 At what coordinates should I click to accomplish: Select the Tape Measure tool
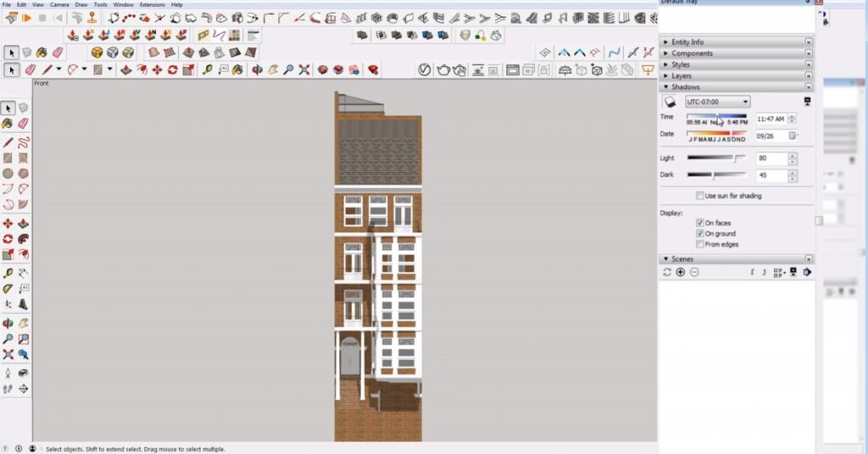8,274
